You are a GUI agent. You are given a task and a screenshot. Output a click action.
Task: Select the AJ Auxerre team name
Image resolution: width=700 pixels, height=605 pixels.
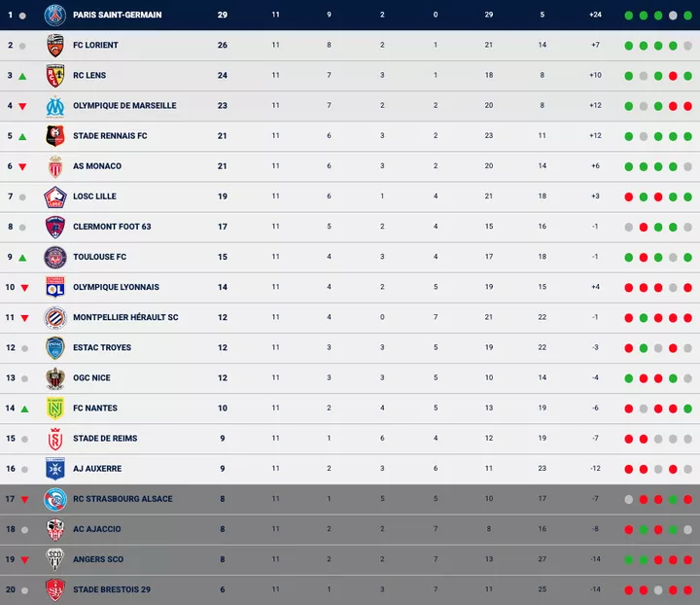[x=97, y=469]
